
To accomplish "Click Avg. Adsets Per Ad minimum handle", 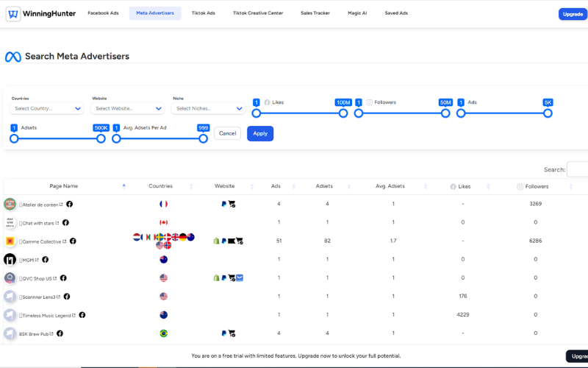I will [x=116, y=138].
